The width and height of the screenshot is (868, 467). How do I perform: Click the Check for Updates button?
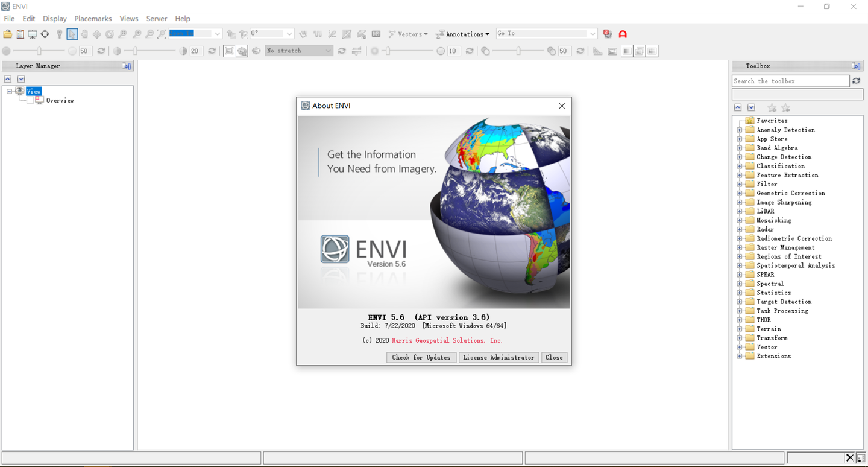pyautogui.click(x=421, y=357)
